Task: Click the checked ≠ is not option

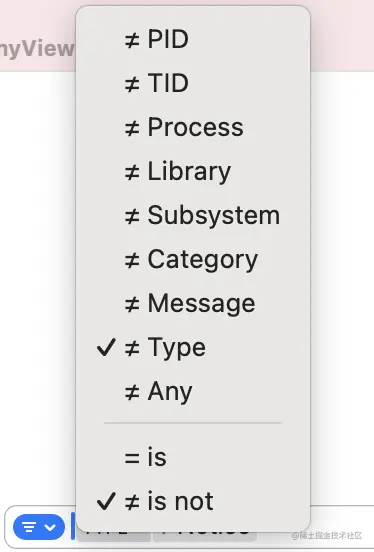Action: [193, 501]
